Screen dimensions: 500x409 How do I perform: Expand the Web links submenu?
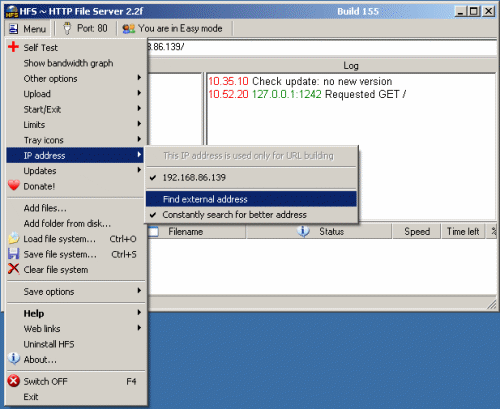tap(75, 329)
